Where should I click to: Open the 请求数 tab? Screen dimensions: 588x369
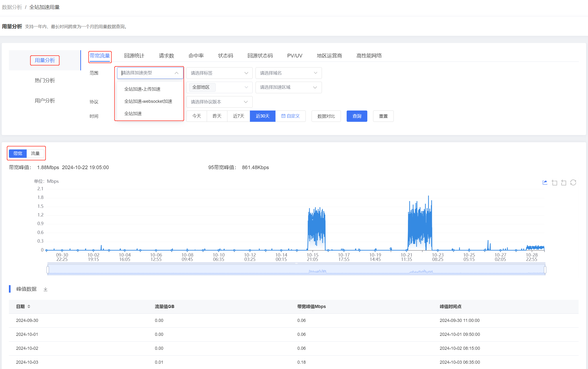[166, 56]
